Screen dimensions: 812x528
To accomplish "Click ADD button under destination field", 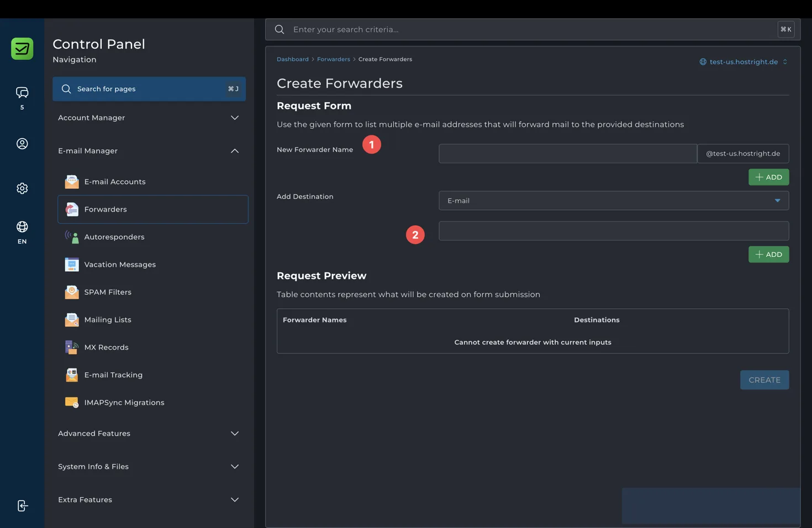I will [x=768, y=255].
